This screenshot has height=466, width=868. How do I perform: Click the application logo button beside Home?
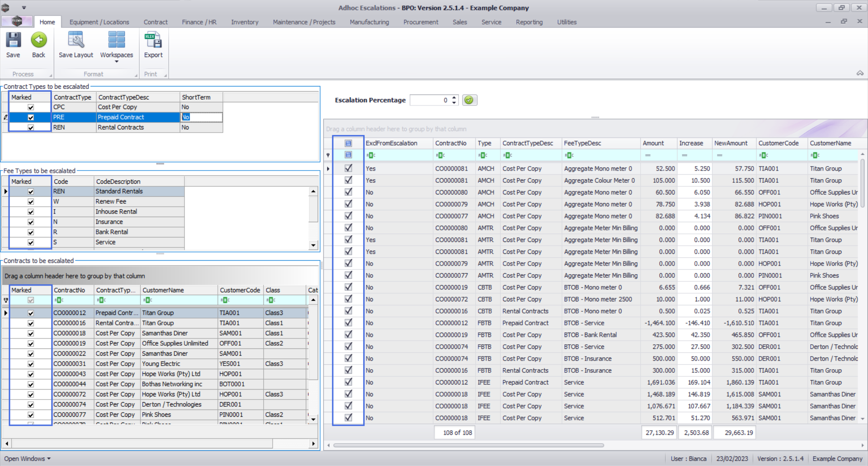pyautogui.click(x=17, y=21)
